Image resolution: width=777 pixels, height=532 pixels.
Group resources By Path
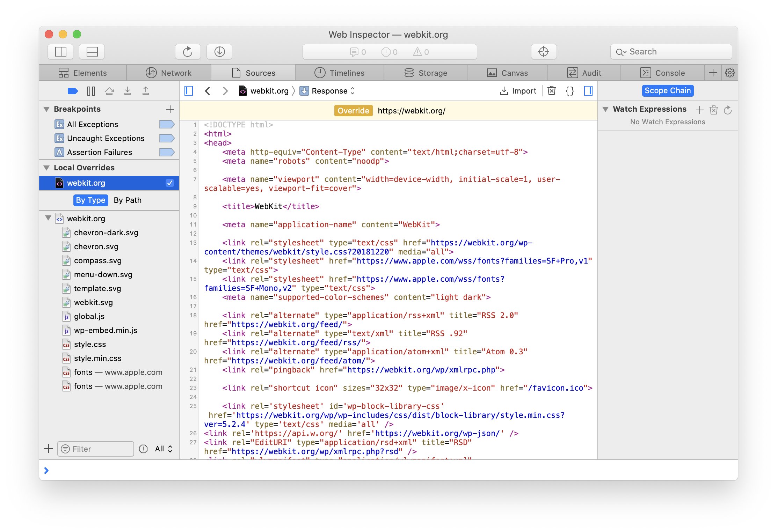[x=128, y=200]
